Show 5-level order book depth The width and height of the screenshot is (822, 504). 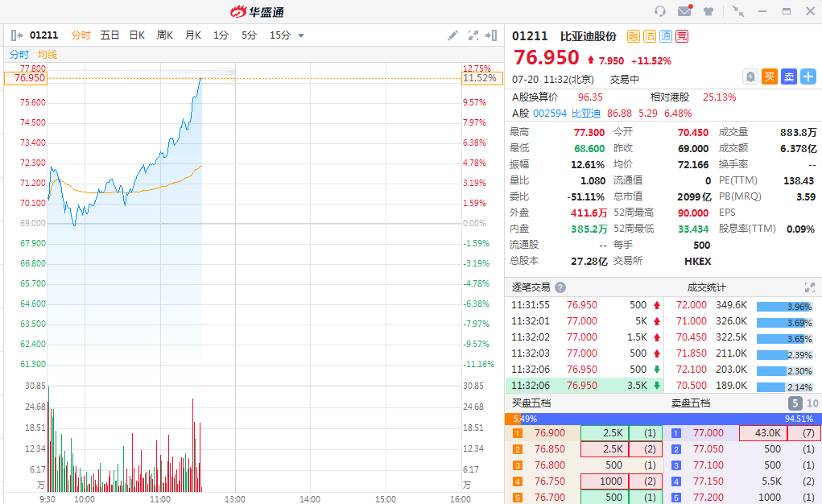click(795, 403)
